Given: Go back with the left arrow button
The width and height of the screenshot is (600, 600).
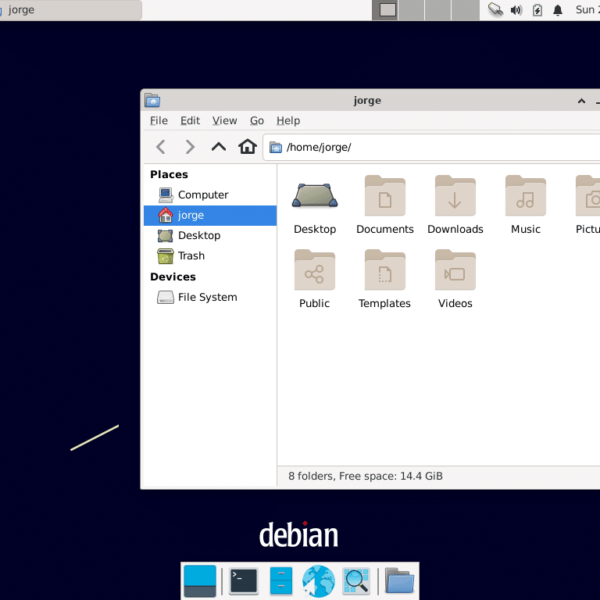Looking at the screenshot, I should coord(161,147).
